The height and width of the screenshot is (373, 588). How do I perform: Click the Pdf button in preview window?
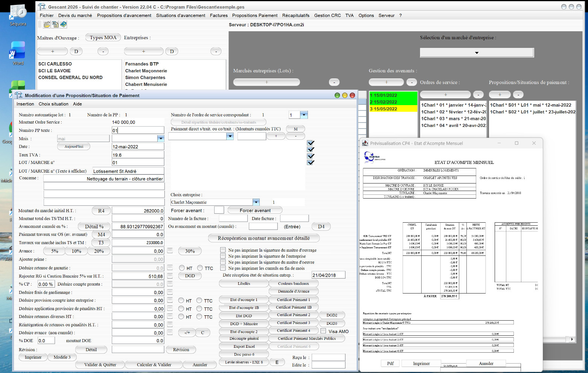click(x=390, y=364)
